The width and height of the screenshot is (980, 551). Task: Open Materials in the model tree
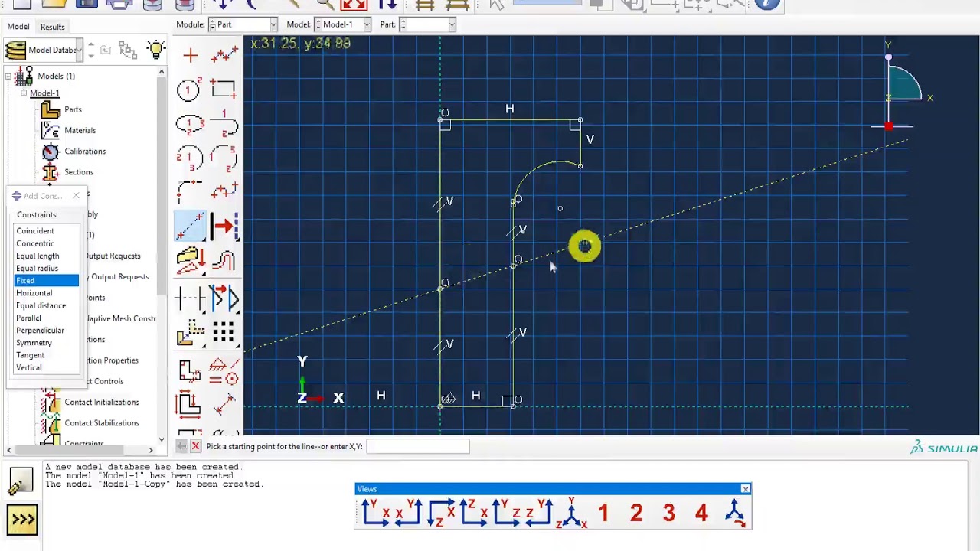[x=80, y=130]
